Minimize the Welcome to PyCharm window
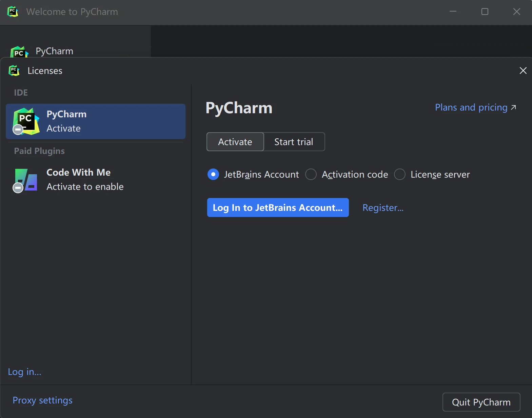The height and width of the screenshot is (418, 532). [x=453, y=12]
